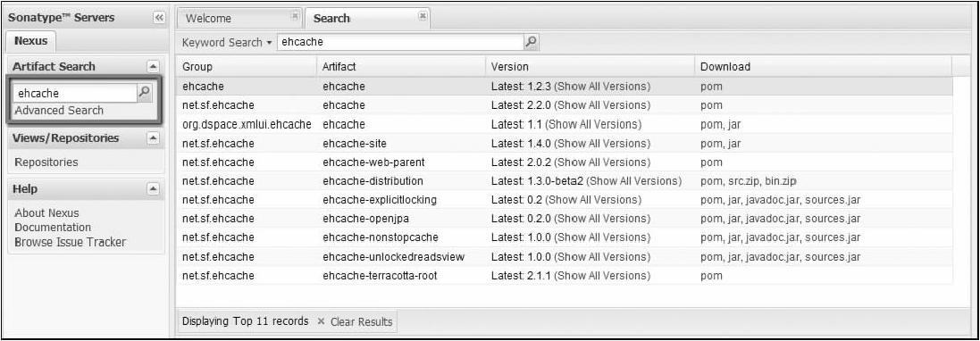
Task: Download pom for ehcache-terracotta-root
Action: 711,276
